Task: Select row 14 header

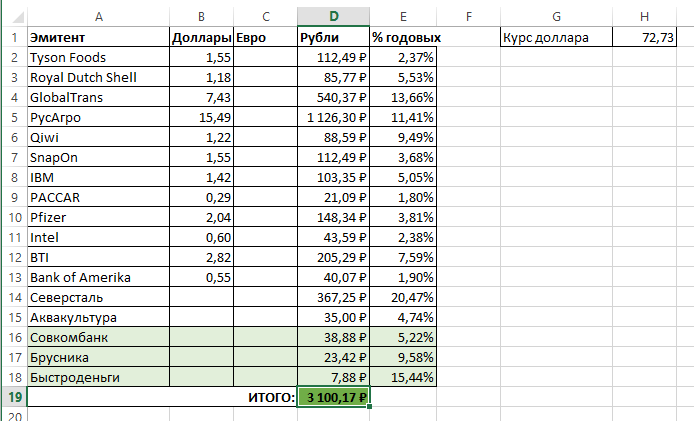Action: point(15,297)
